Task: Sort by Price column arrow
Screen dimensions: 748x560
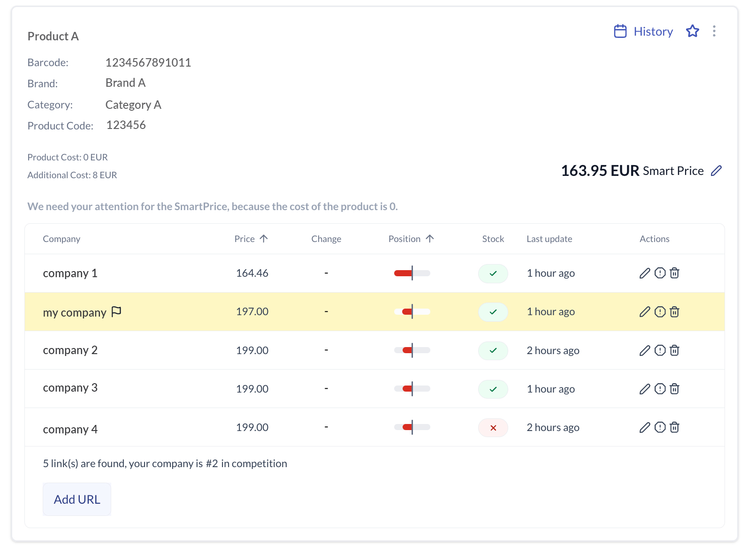Action: 264,239
